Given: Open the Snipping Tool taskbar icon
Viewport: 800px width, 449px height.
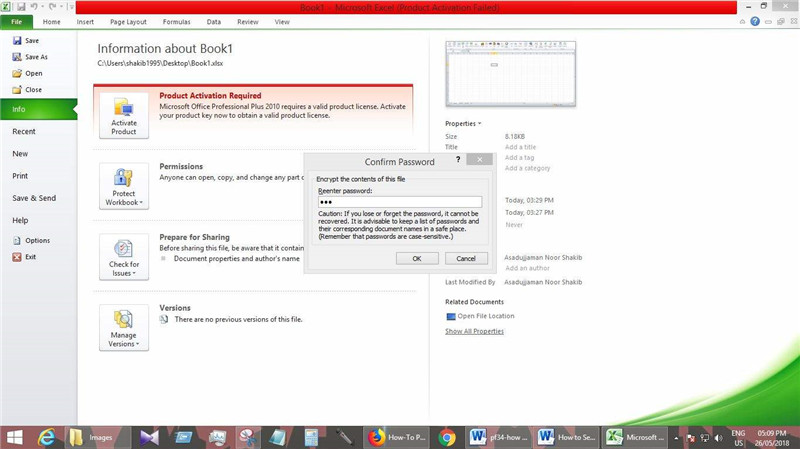Looking at the screenshot, I should pos(248,437).
